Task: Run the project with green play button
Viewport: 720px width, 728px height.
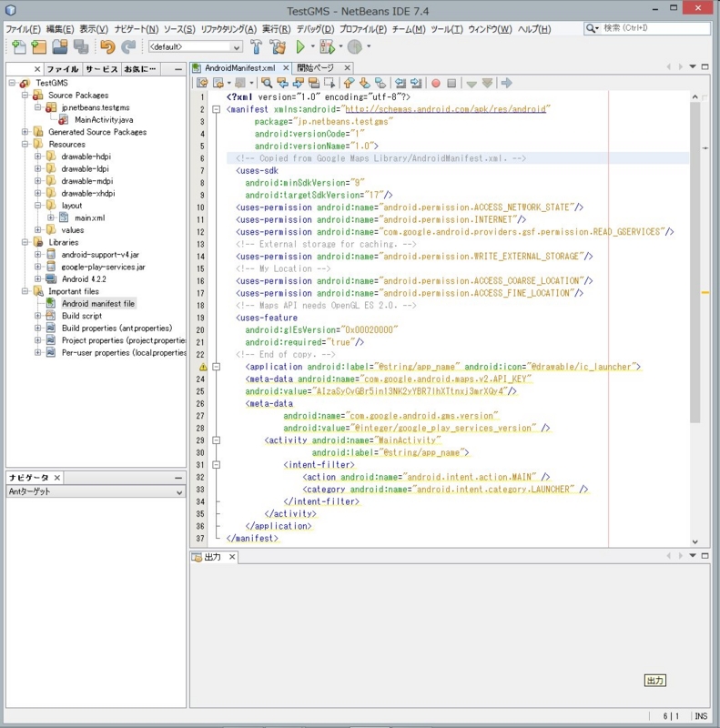Action: (300, 46)
